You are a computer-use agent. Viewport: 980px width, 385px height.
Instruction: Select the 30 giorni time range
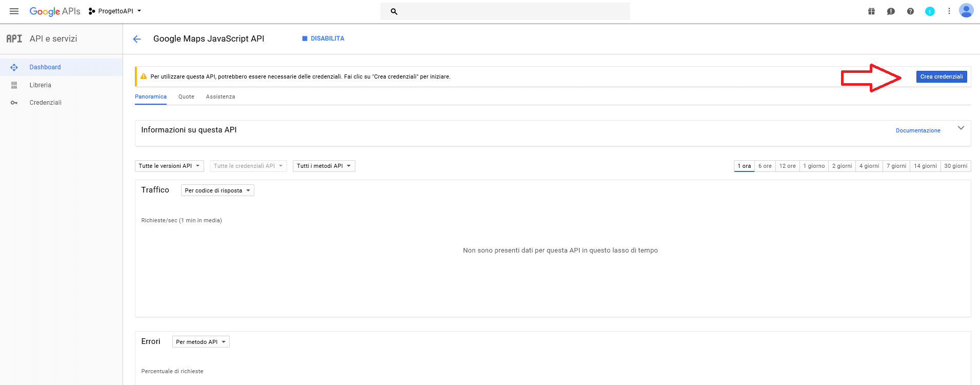956,166
